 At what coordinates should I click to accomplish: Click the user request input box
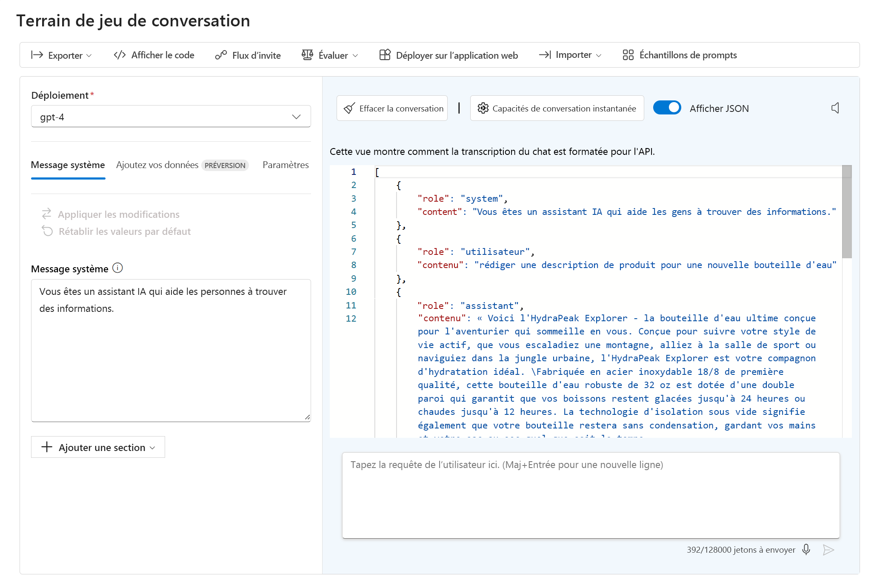tap(591, 495)
